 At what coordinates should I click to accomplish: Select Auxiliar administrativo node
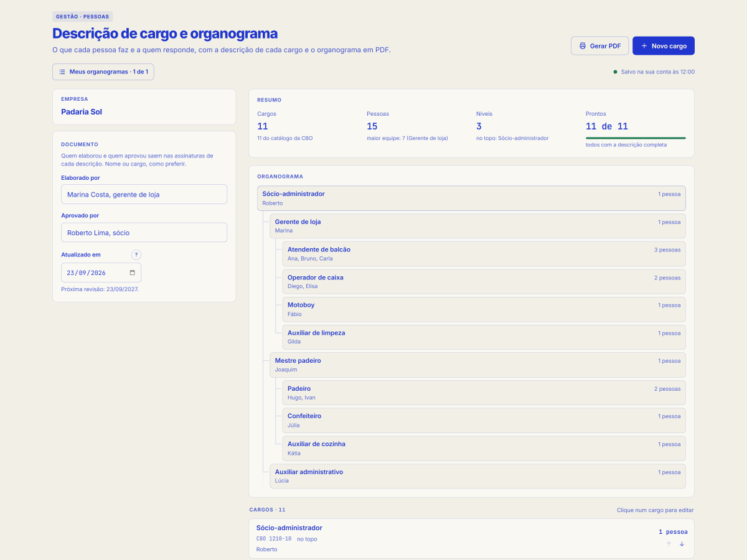(x=477, y=476)
